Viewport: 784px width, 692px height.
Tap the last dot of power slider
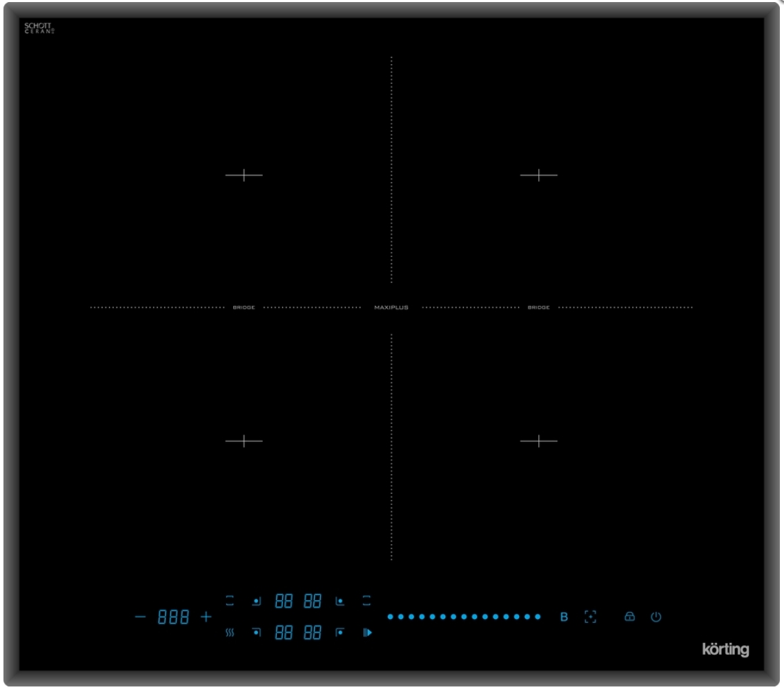coord(538,617)
